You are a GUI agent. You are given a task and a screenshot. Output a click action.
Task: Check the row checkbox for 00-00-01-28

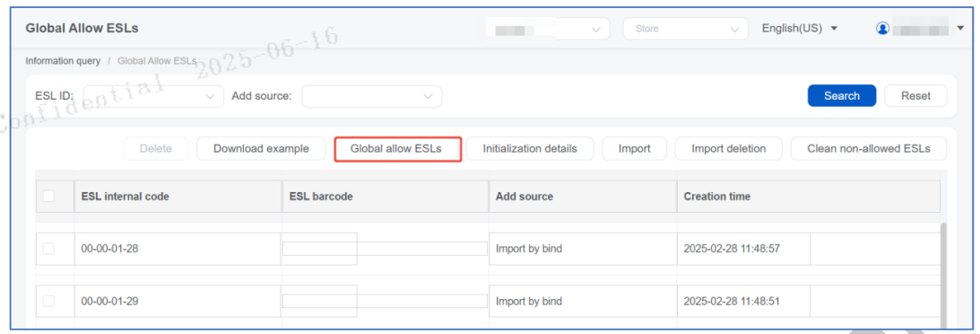tap(48, 249)
